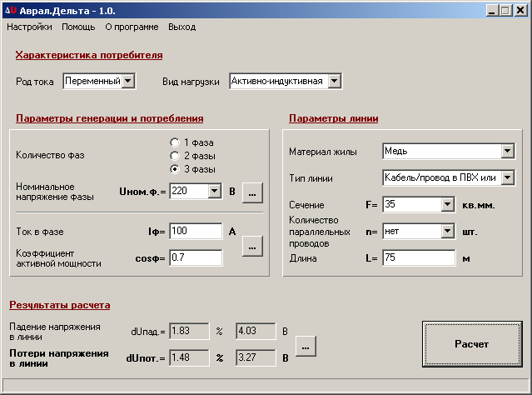Click the ellipsis button beside nominal voltage
The height and width of the screenshot is (395, 532).
click(252, 192)
